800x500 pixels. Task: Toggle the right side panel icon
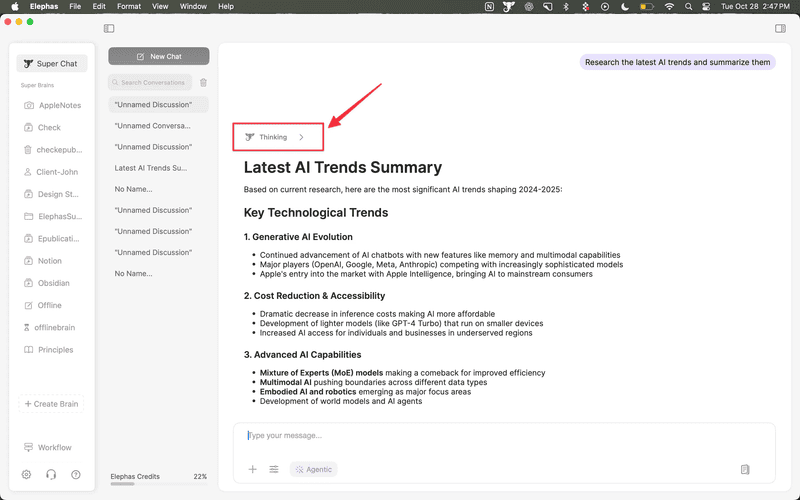[x=781, y=28]
